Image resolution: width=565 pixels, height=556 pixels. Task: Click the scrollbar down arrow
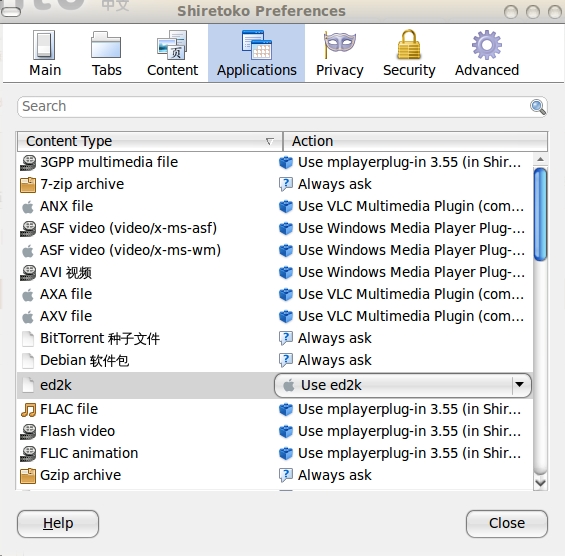coord(540,482)
